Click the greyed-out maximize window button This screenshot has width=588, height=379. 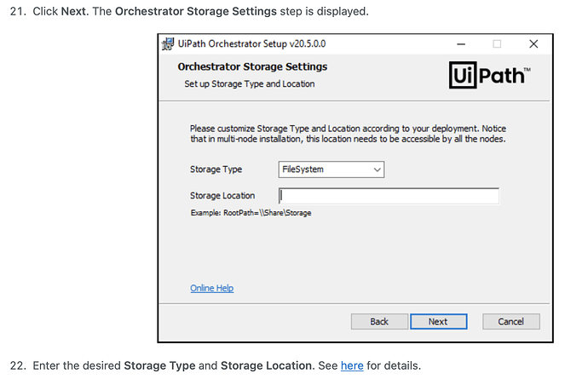pos(497,43)
